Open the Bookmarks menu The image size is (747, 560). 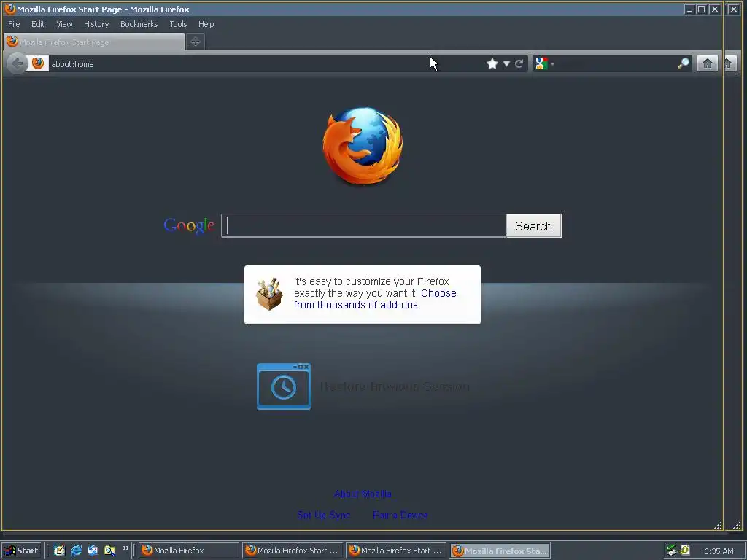(x=139, y=24)
